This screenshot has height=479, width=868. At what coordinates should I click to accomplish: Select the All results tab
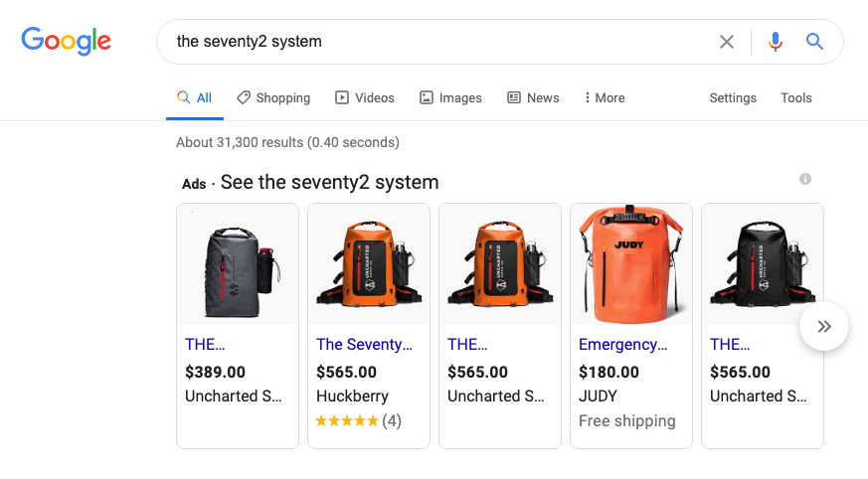(x=194, y=98)
